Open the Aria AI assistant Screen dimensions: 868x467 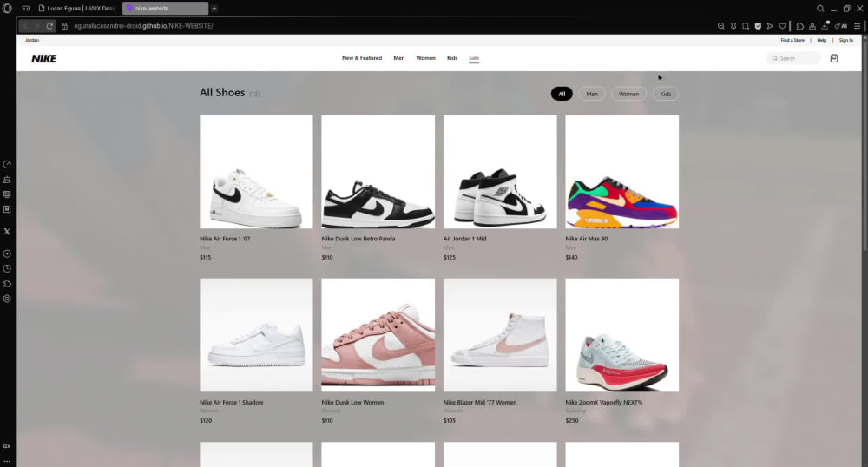click(841, 26)
